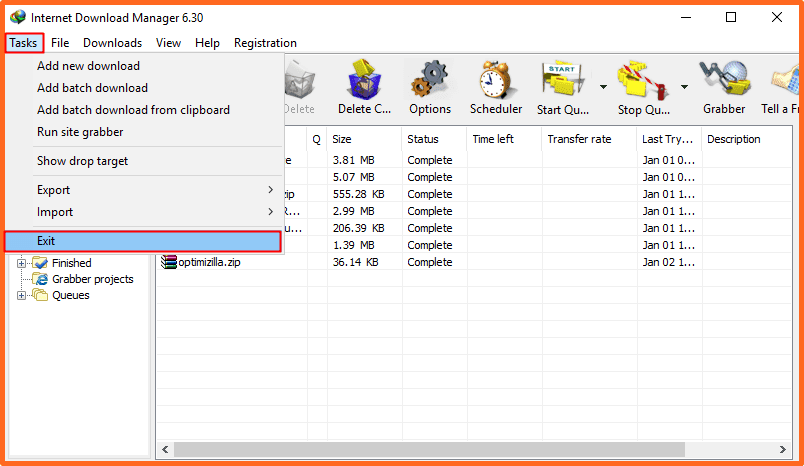Click the 555.28 KB size cell
The image size is (804, 466).
358,194
